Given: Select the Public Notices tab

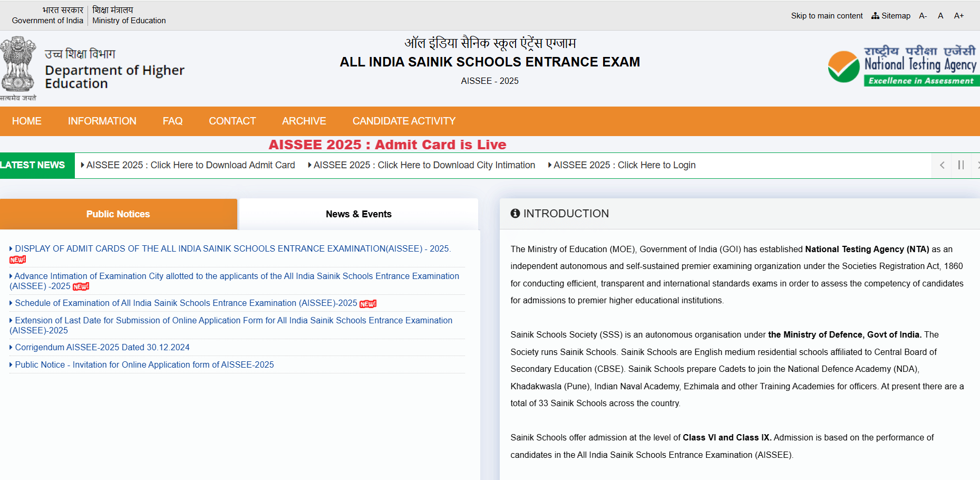Looking at the screenshot, I should [x=118, y=214].
